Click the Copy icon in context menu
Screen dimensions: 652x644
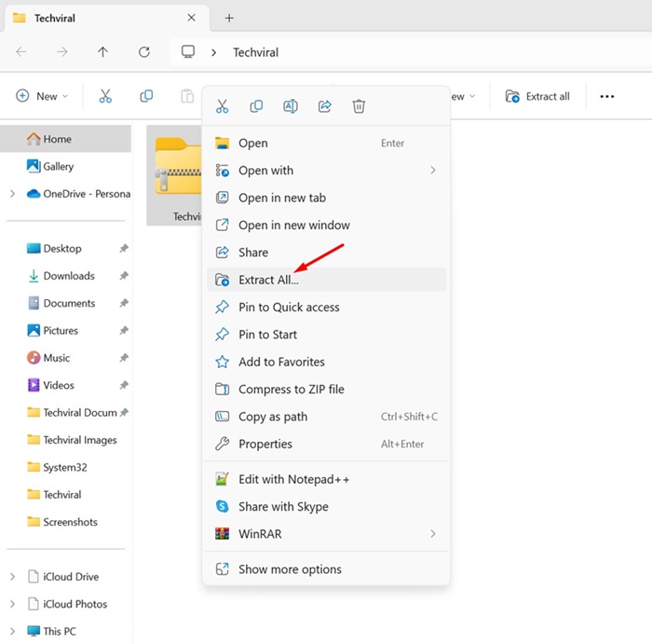(x=256, y=106)
